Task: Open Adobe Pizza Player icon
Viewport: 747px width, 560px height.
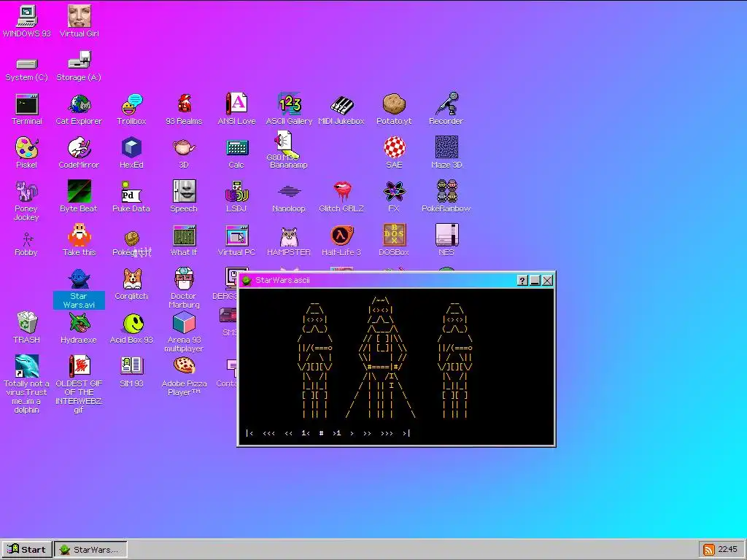Action: [184, 376]
